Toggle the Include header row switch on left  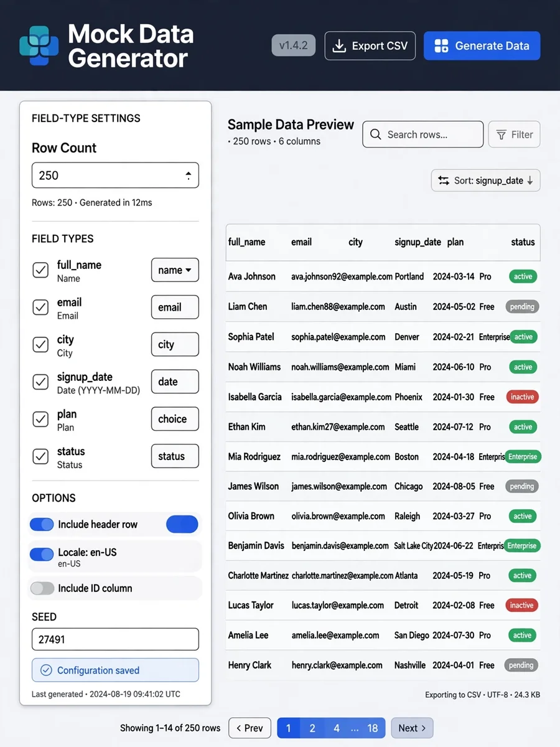pyautogui.click(x=42, y=524)
